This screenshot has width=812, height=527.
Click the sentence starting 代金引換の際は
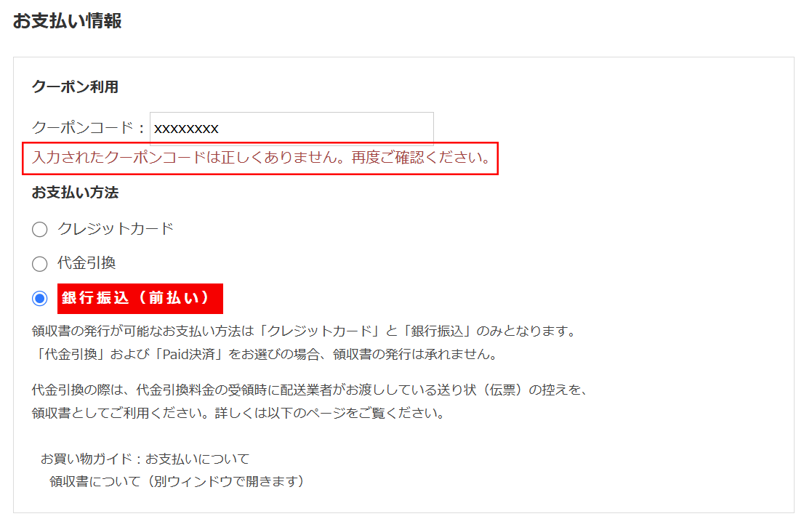[310, 390]
